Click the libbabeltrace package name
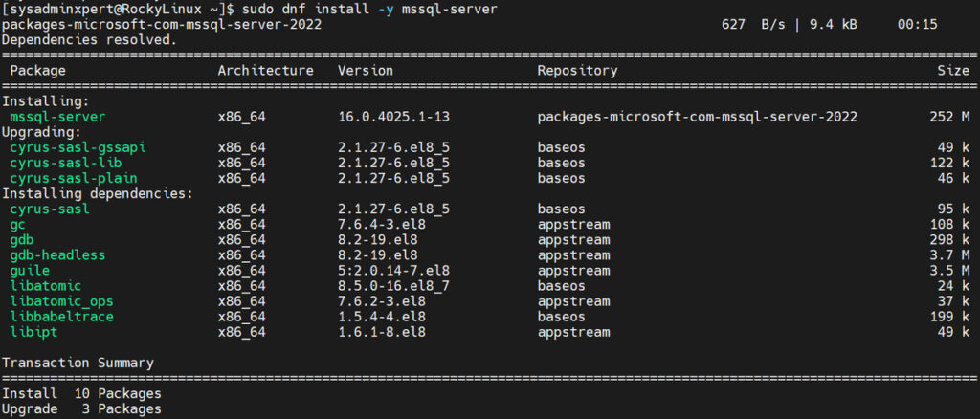Viewport: 980px width, 419px height. click(x=62, y=317)
